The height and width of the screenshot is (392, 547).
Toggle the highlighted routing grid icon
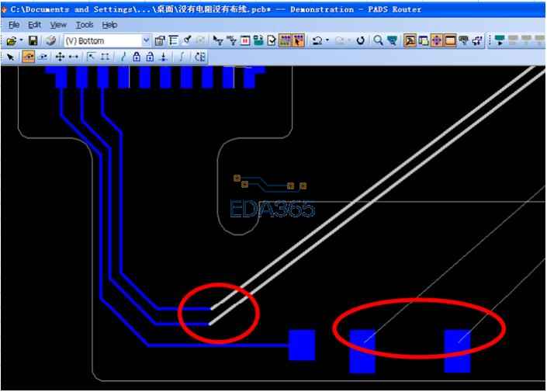point(285,41)
